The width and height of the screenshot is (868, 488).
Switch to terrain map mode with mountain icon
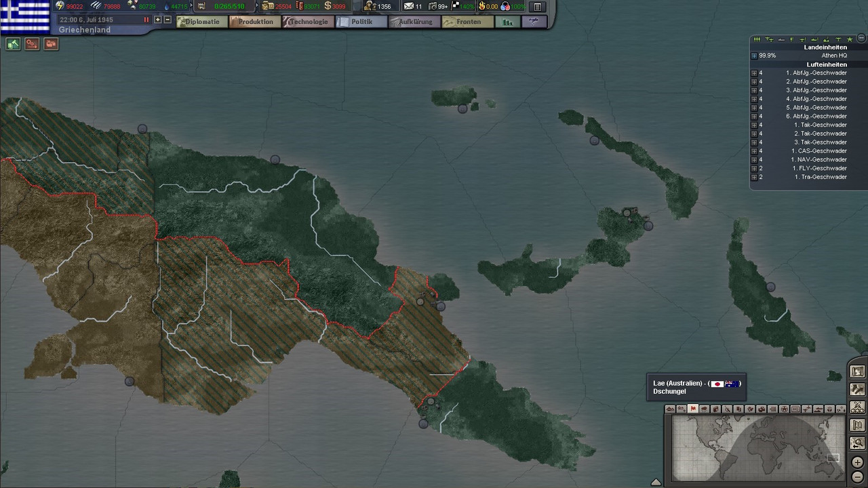coord(670,409)
